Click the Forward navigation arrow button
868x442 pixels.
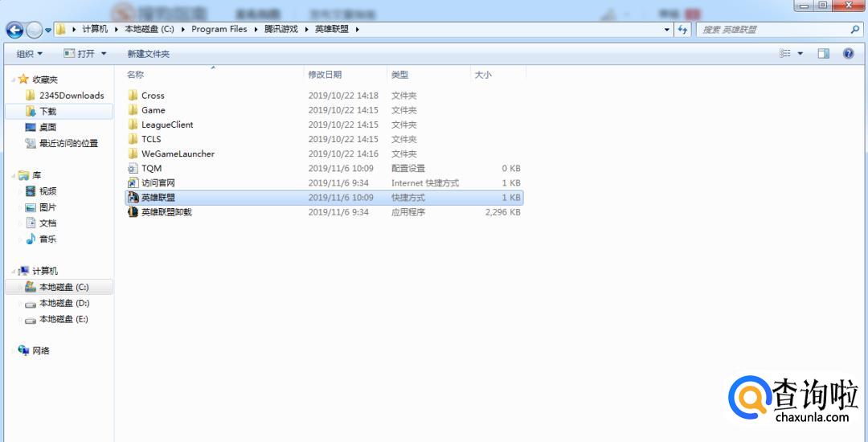tap(35, 29)
